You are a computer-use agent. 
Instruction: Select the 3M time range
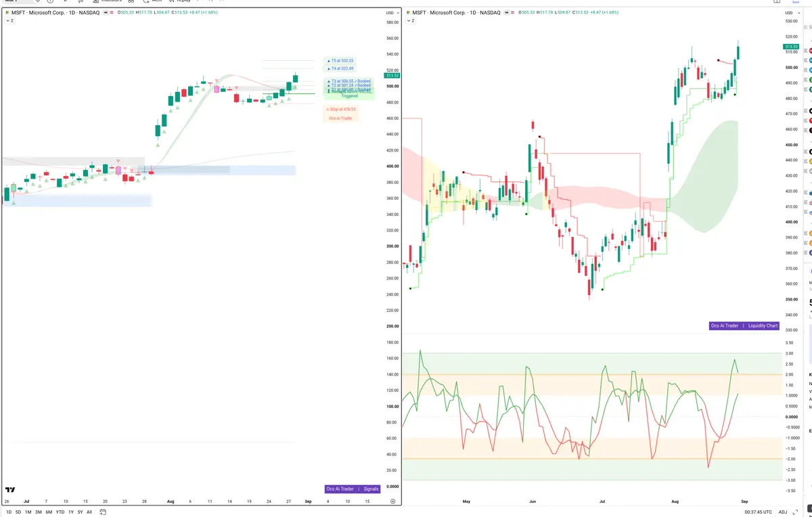coord(38,512)
